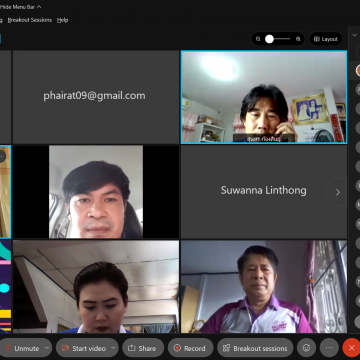This screenshot has height=360, width=360.
Task: Open the more options ellipsis button
Action: pos(329,348)
